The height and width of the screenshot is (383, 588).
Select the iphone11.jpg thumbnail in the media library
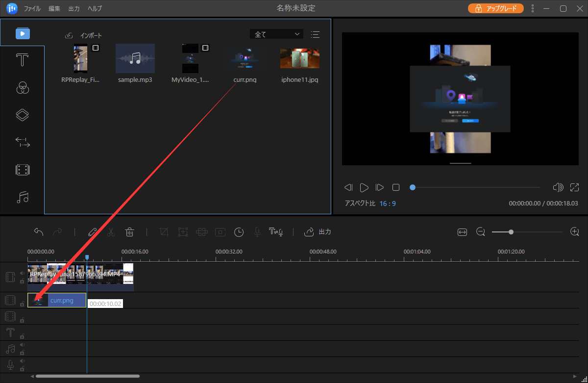pyautogui.click(x=299, y=58)
